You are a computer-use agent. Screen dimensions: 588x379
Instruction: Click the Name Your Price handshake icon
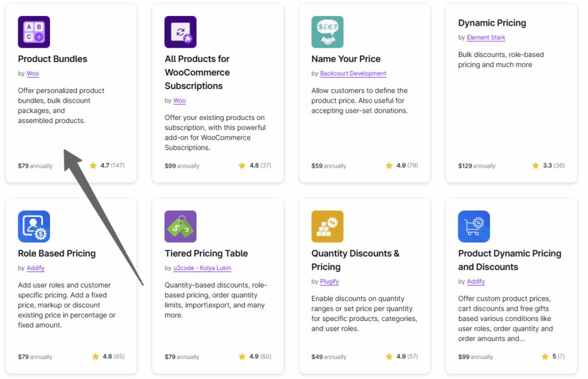[327, 32]
